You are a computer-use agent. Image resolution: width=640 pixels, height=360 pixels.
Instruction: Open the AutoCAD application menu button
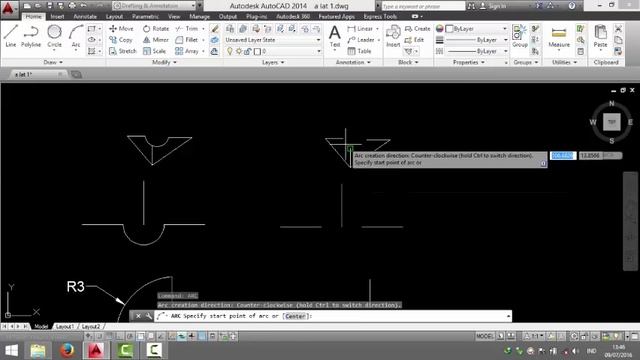[x=8, y=8]
